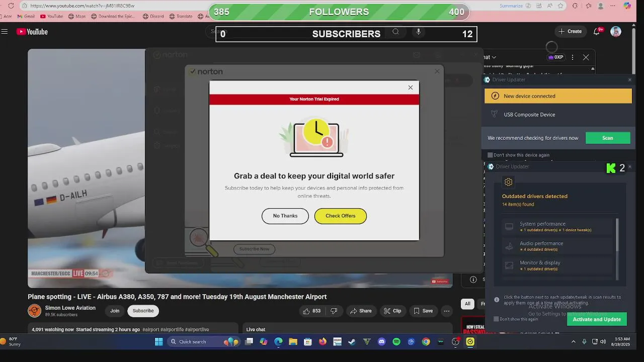
Task: Open YouTube account avatar menu
Action: tap(616, 31)
